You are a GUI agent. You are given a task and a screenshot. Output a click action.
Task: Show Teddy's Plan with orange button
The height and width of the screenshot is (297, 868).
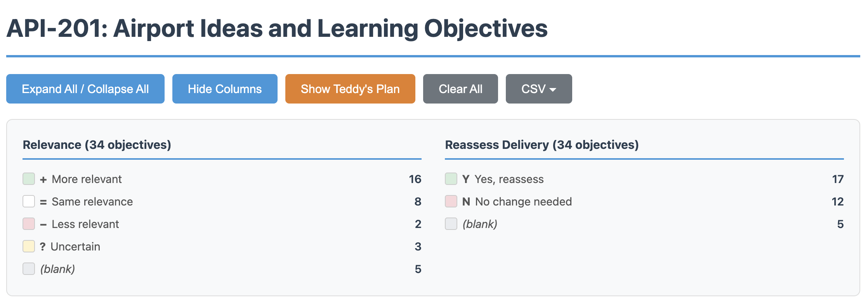(350, 89)
